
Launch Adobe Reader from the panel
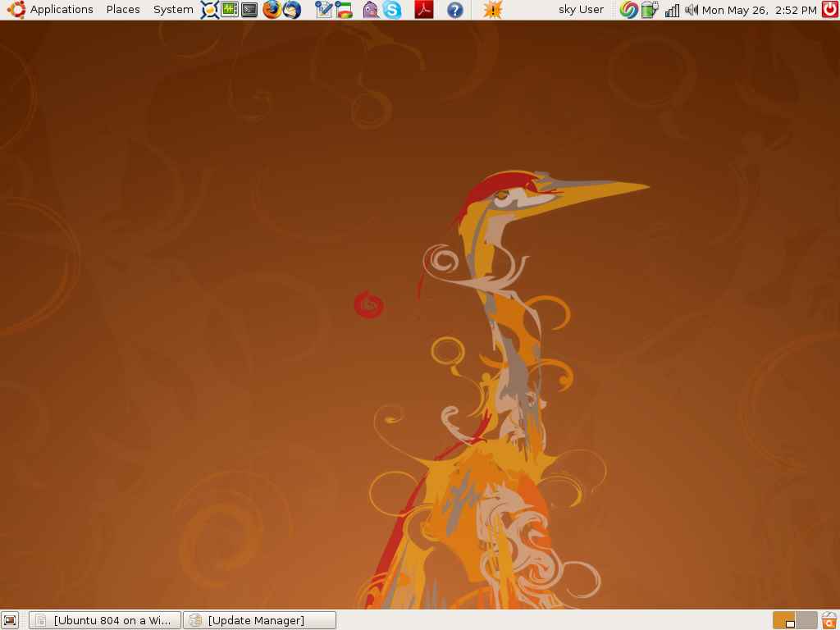pyautogui.click(x=424, y=10)
